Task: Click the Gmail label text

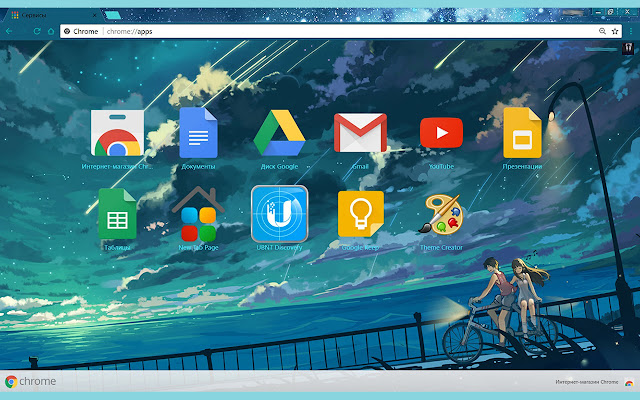Action: [360, 167]
